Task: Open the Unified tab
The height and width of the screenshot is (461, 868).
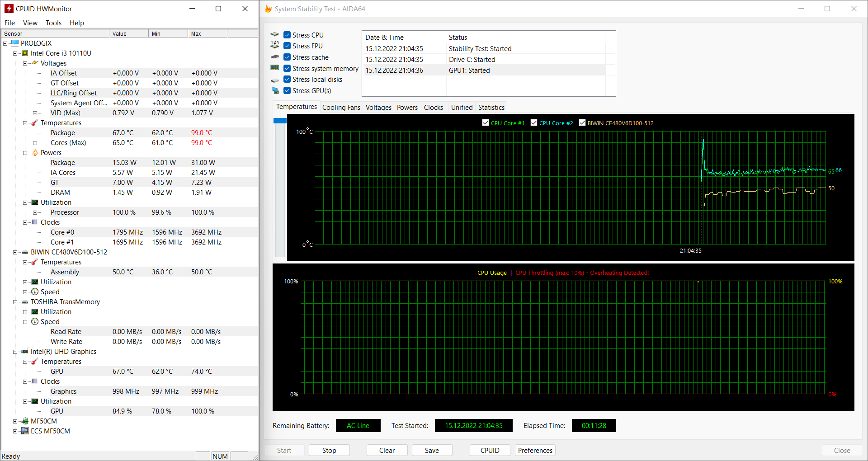Action: pos(462,107)
